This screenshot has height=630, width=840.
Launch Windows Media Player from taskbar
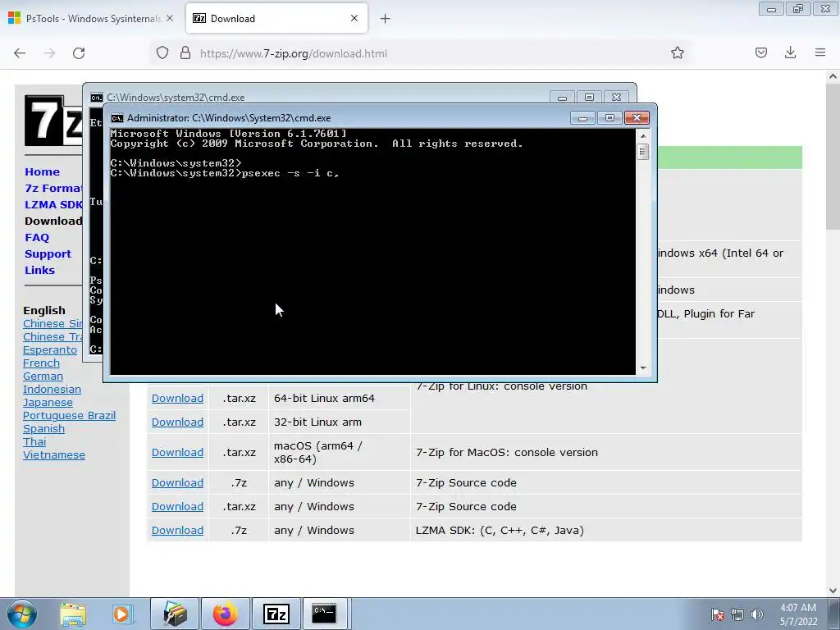pos(121,614)
